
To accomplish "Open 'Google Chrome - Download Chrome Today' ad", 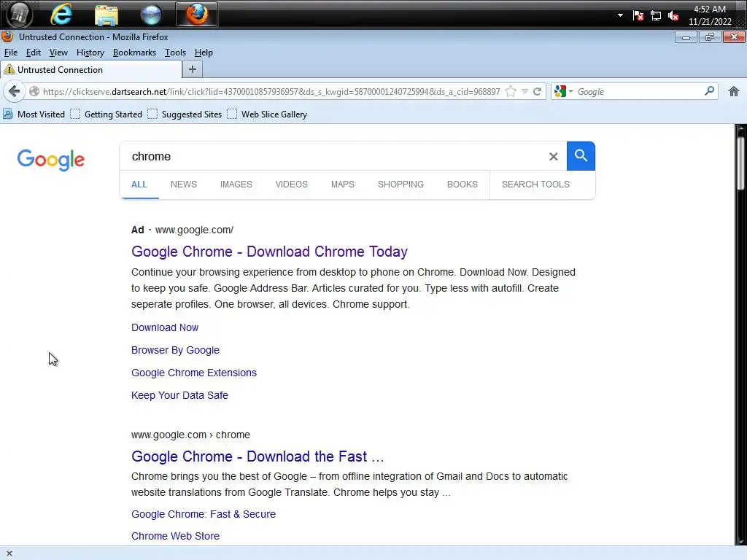I will 269,252.
